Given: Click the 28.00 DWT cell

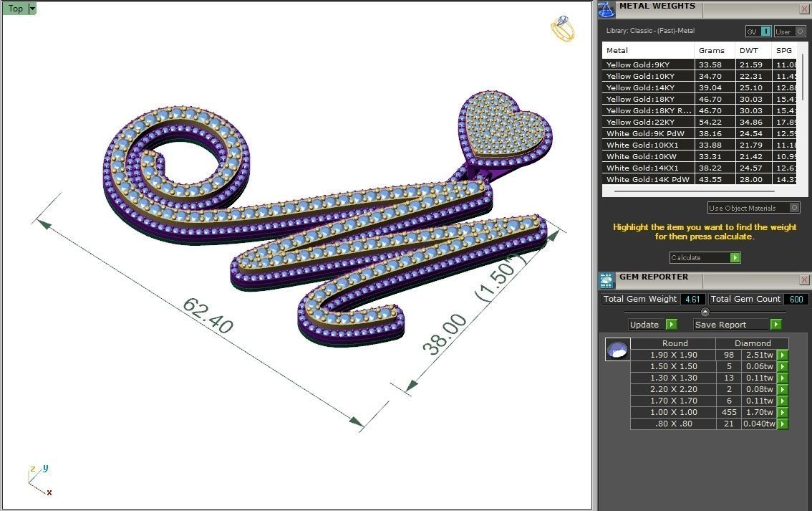Looking at the screenshot, I should [753, 179].
